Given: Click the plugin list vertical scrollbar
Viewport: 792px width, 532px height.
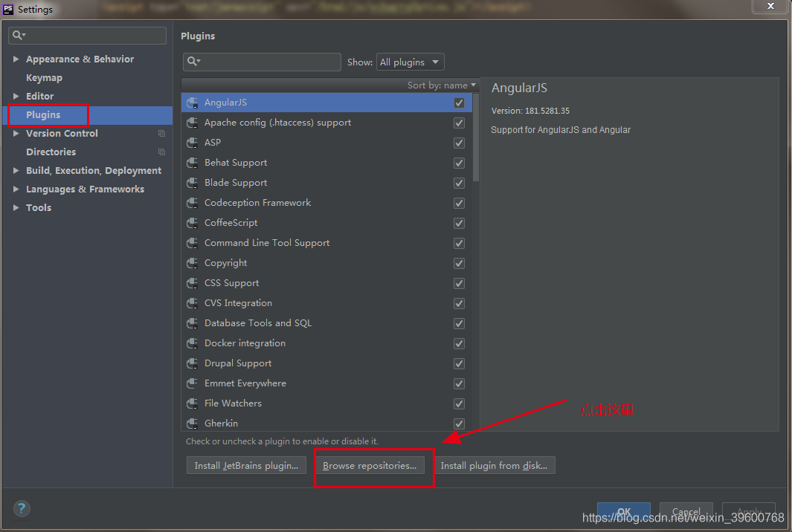Looking at the screenshot, I should coord(476,137).
